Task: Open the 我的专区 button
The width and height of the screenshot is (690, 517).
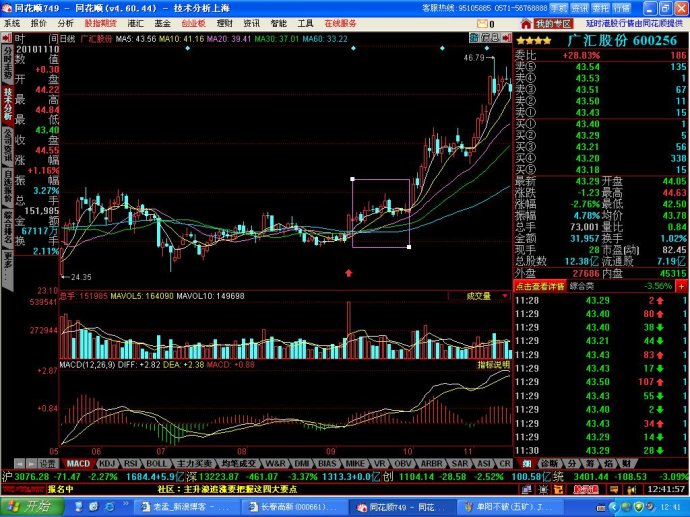Action: (553, 24)
